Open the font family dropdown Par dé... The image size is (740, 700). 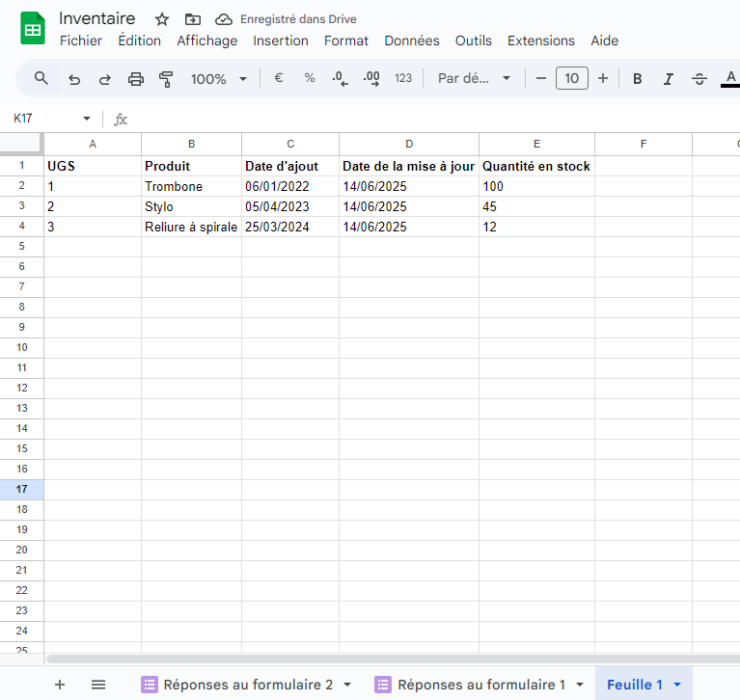point(474,78)
